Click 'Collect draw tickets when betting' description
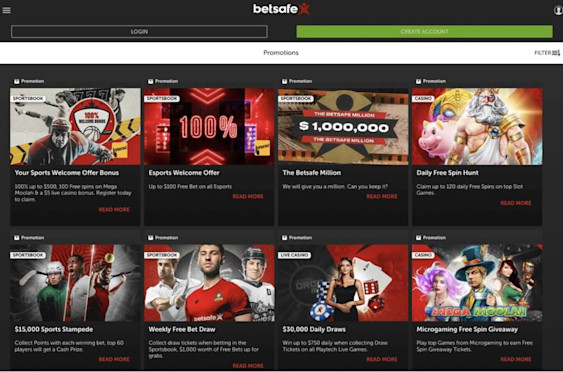 click(204, 349)
